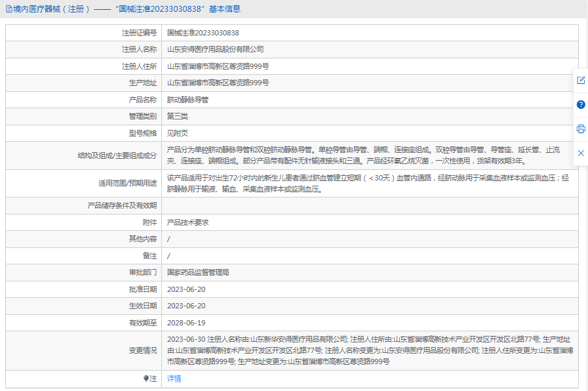Click the 结构及组成/主要组成成分 label
The image size is (588, 391).
pos(117,155)
